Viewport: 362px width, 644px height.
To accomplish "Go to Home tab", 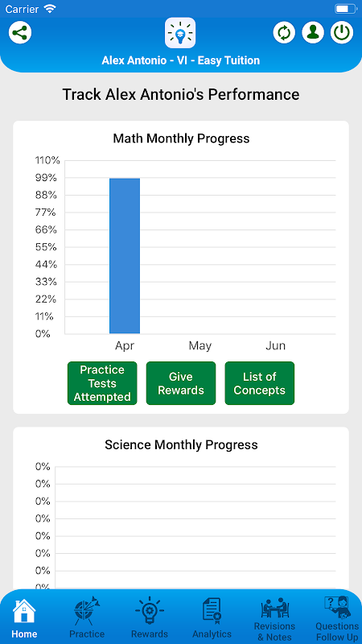I will [x=25, y=619].
